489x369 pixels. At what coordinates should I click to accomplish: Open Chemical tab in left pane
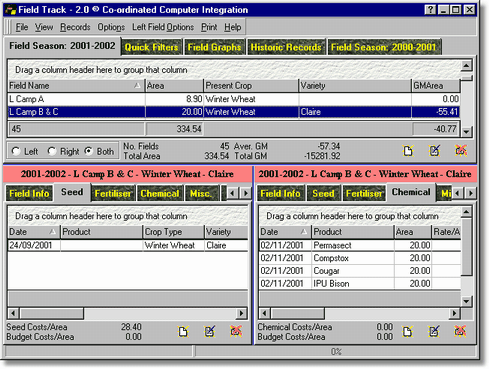160,193
